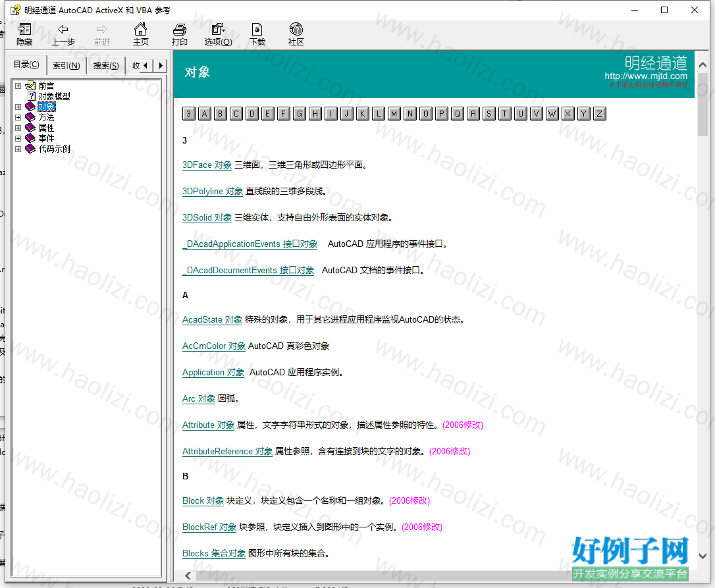Select 前言 in the contents tree
The height and width of the screenshot is (588, 715).
46,86
